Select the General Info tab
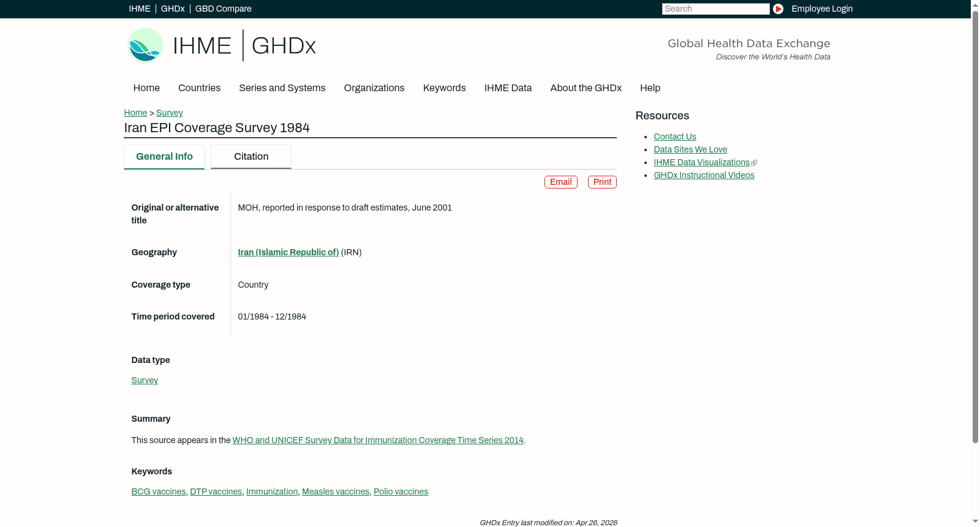This screenshot has height=527, width=980. tap(164, 157)
